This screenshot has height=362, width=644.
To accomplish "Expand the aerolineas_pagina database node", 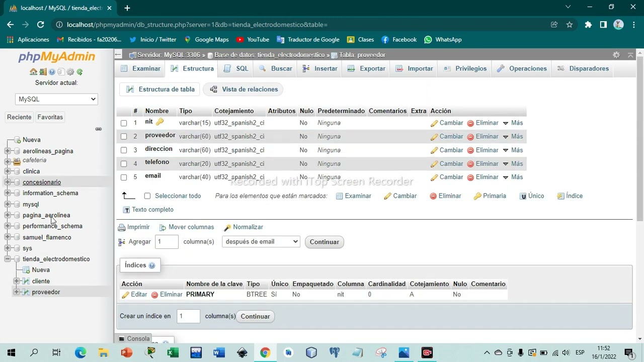I will 8,151.
